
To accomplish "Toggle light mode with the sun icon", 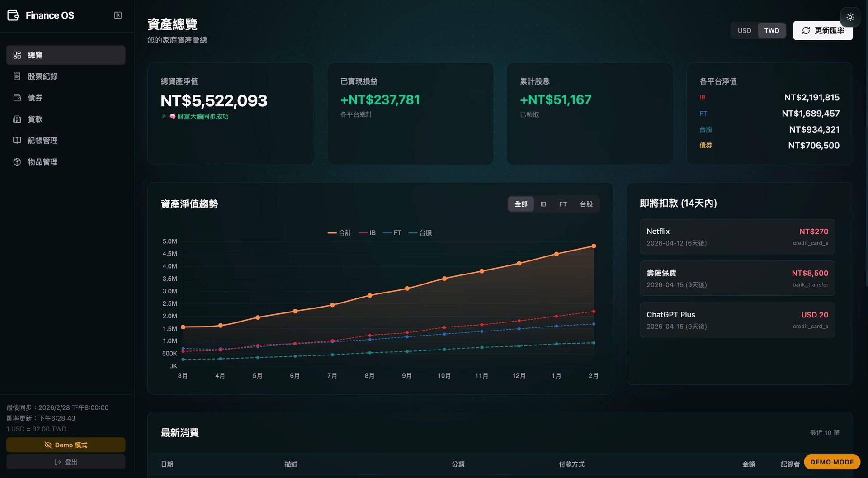I will 850,17.
